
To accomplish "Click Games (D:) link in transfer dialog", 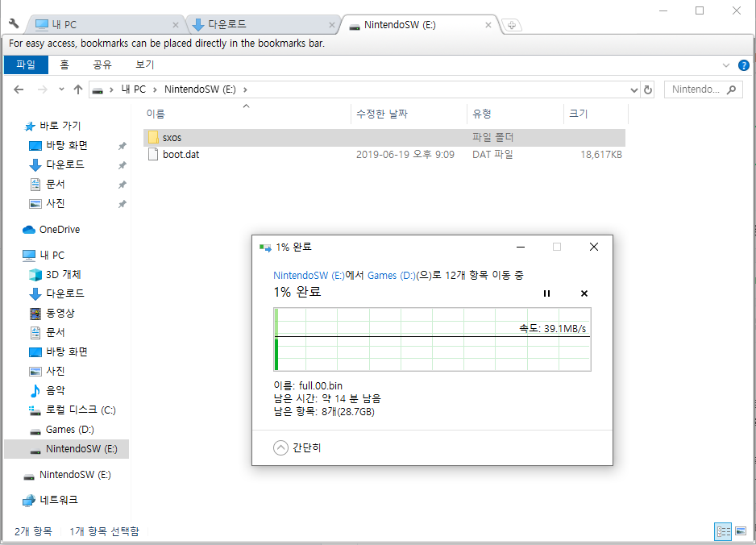I will [391, 276].
